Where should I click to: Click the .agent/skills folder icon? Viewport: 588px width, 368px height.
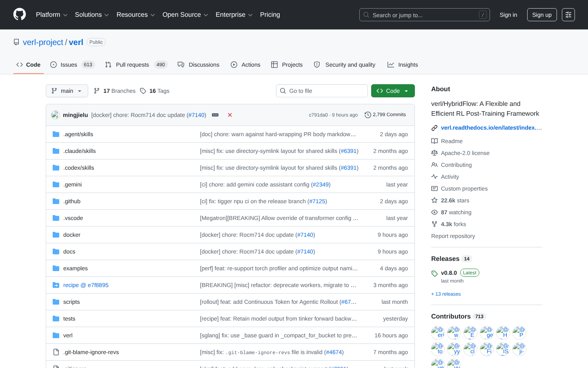point(56,134)
